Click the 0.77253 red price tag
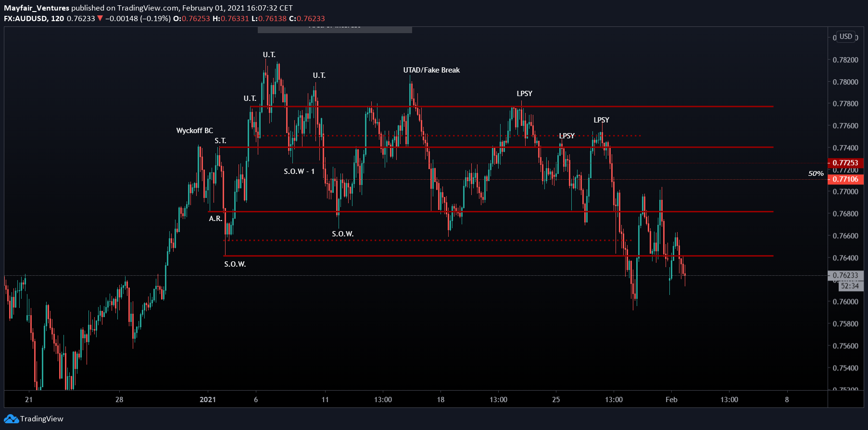This screenshot has width=868, height=430. click(845, 163)
